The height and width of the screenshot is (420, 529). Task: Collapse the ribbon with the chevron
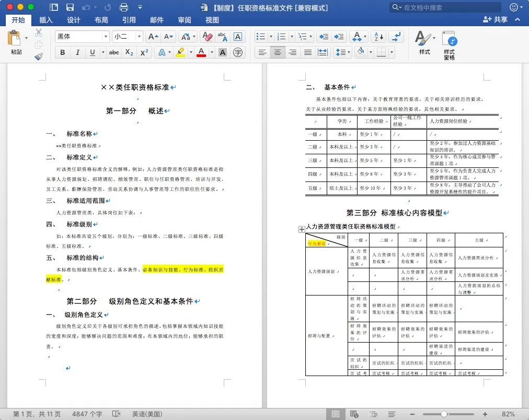tap(517, 19)
